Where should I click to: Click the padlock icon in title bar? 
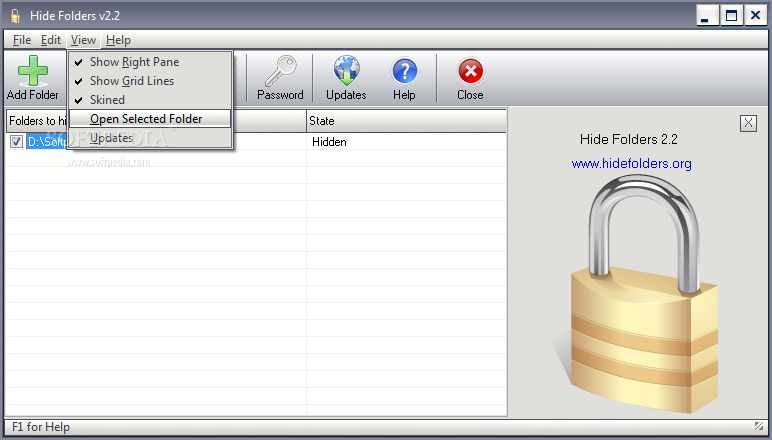pyautogui.click(x=15, y=16)
